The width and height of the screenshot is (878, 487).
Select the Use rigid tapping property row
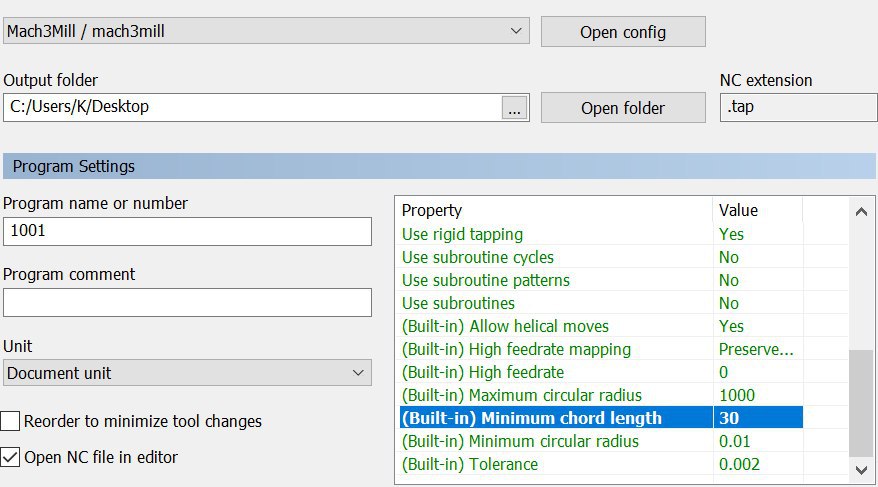click(601, 234)
